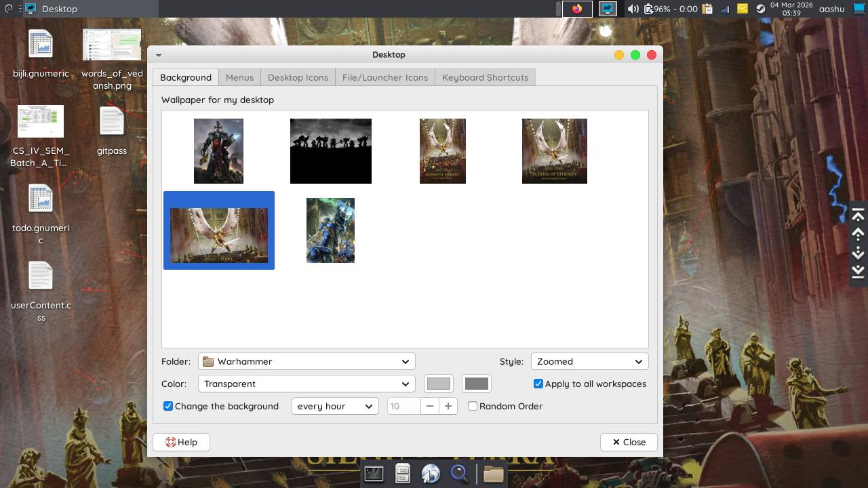Click the magnifying glass application finder
Viewport: 868px width, 488px height.
tap(460, 474)
